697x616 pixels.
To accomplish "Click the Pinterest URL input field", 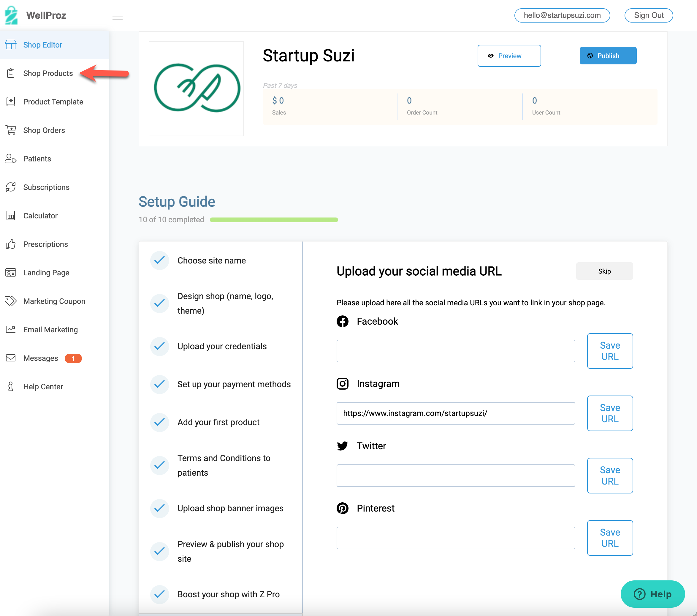I will pos(456,538).
